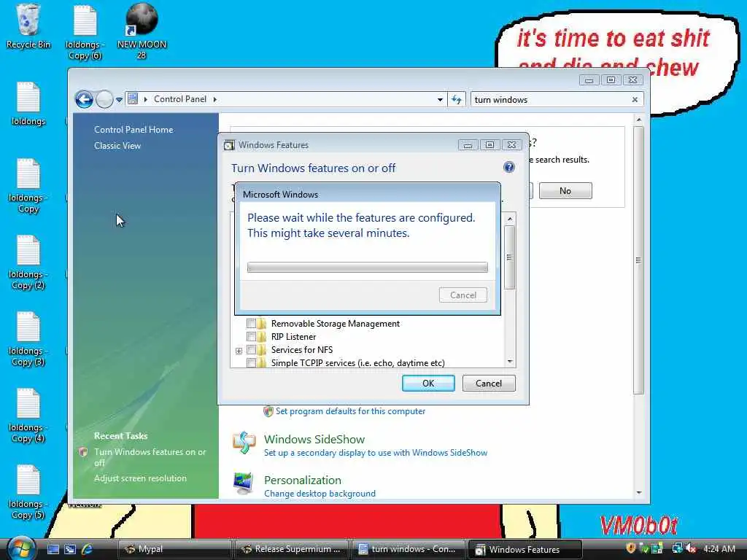Clear the search box with the X icon
The width and height of the screenshot is (747, 560).
click(635, 99)
